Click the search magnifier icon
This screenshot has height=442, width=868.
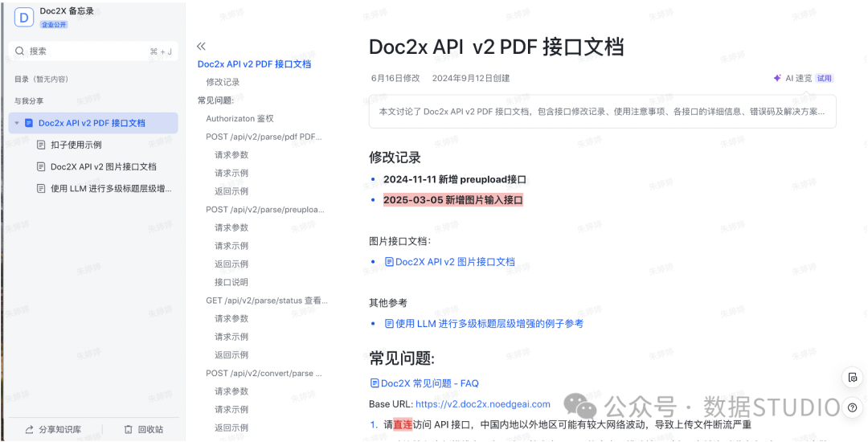tap(20, 51)
